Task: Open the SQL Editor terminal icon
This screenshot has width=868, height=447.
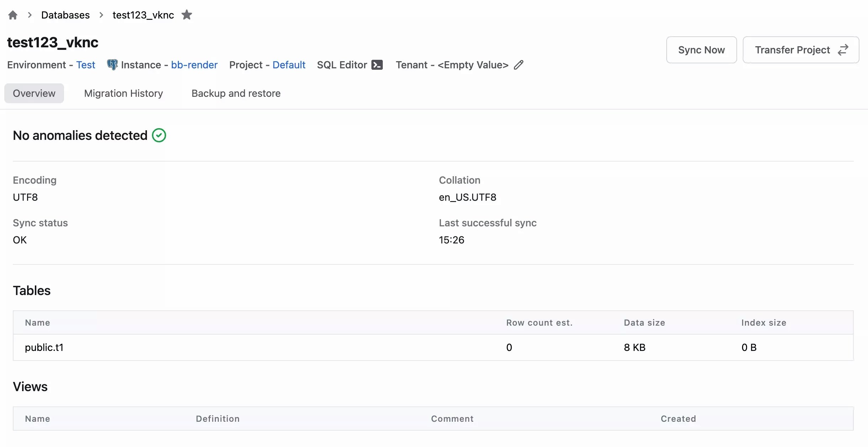Action: [x=377, y=65]
